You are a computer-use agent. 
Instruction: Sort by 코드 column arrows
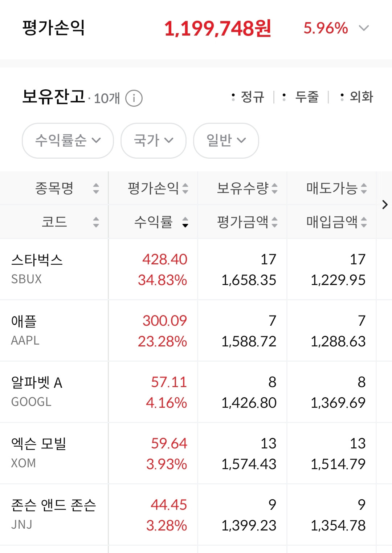[96, 222]
